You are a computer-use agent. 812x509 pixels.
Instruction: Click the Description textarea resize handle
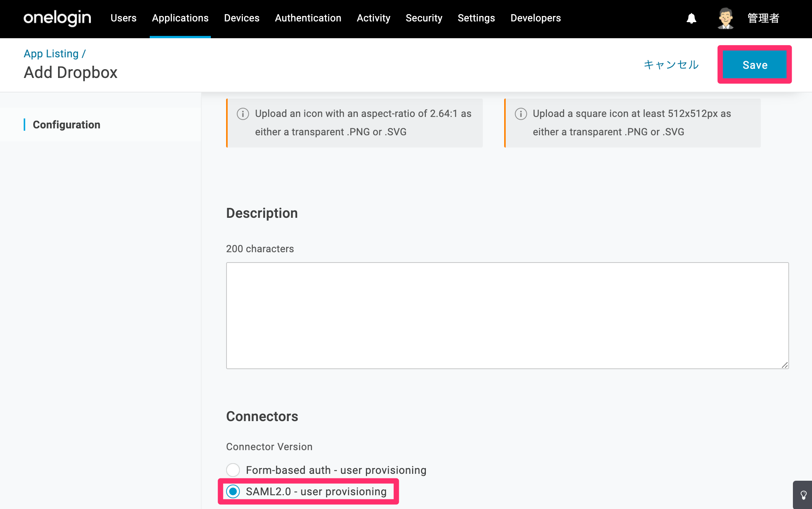pos(785,365)
